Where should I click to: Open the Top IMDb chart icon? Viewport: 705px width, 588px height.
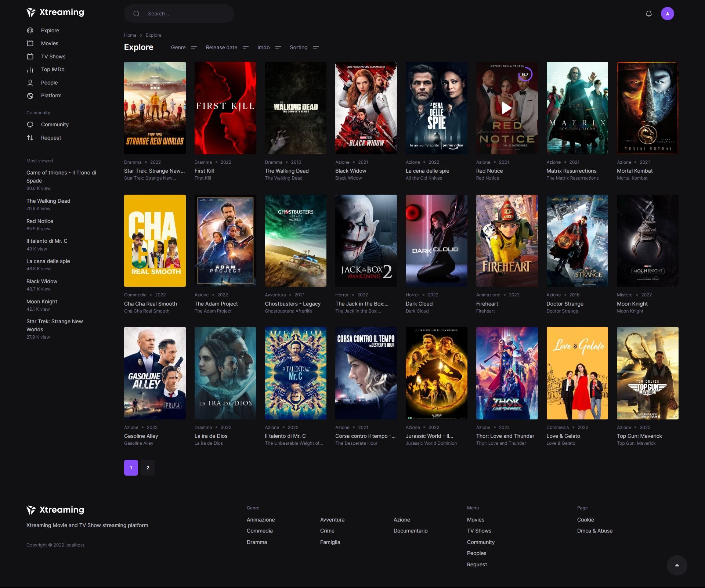tap(30, 69)
